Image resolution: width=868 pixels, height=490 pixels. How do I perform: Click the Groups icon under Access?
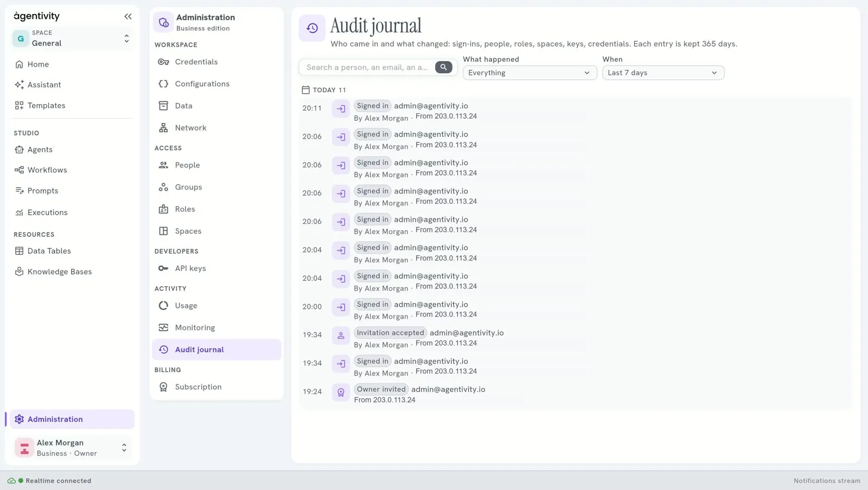(163, 187)
